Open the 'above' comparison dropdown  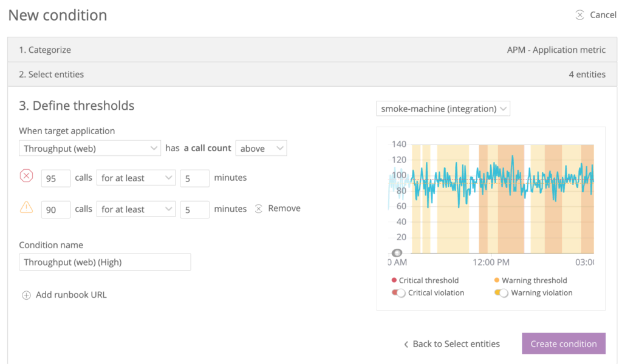[261, 148]
